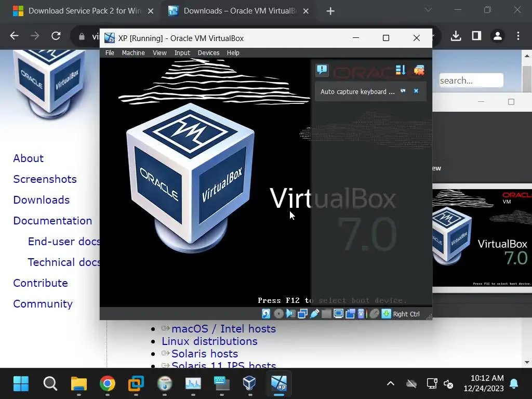Toggle the notification center speech bubble icon
The width and height of the screenshot is (532, 399).
point(322,70)
